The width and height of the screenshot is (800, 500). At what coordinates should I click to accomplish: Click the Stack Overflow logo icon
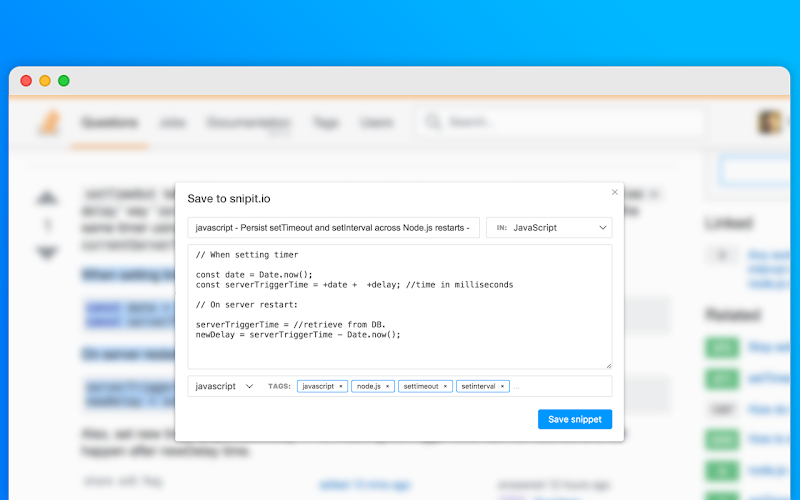pyautogui.click(x=49, y=122)
